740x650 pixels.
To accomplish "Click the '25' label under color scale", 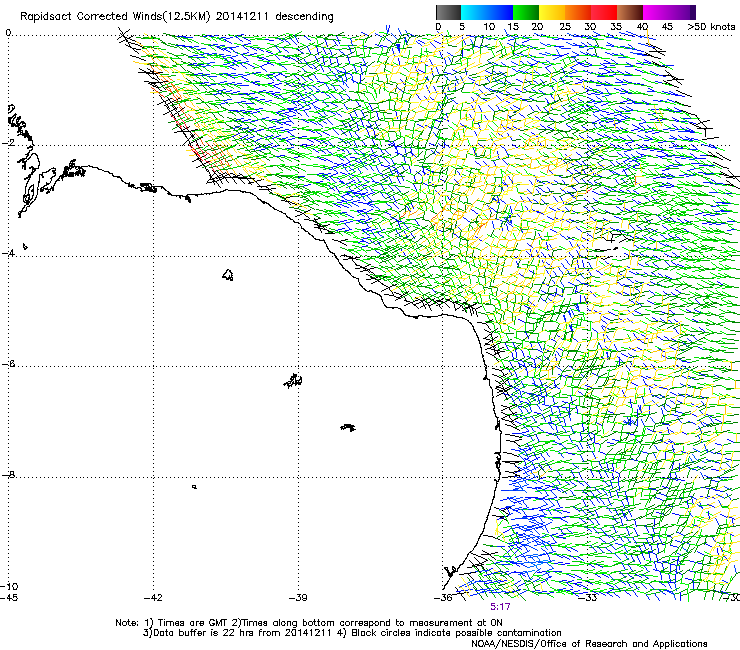I will (x=565, y=27).
